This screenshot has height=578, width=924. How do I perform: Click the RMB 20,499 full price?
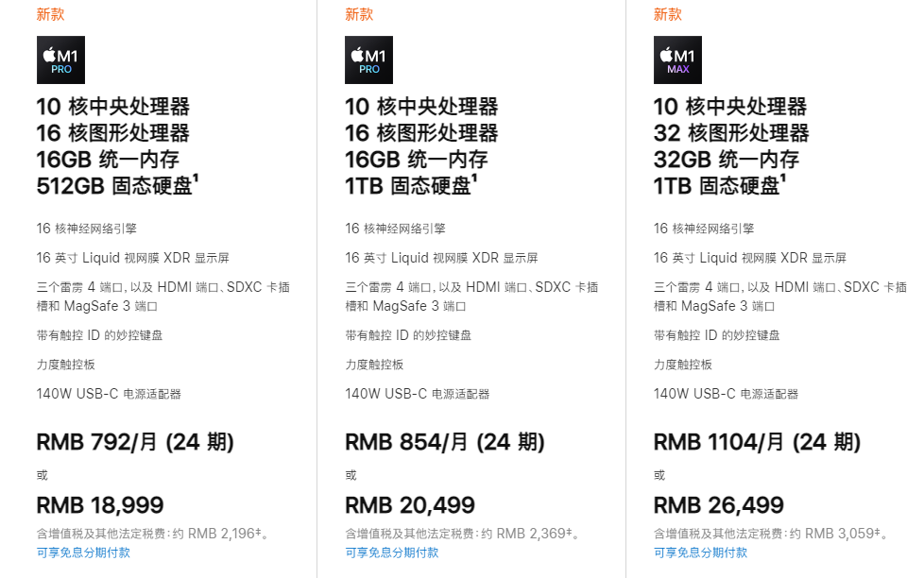(410, 505)
